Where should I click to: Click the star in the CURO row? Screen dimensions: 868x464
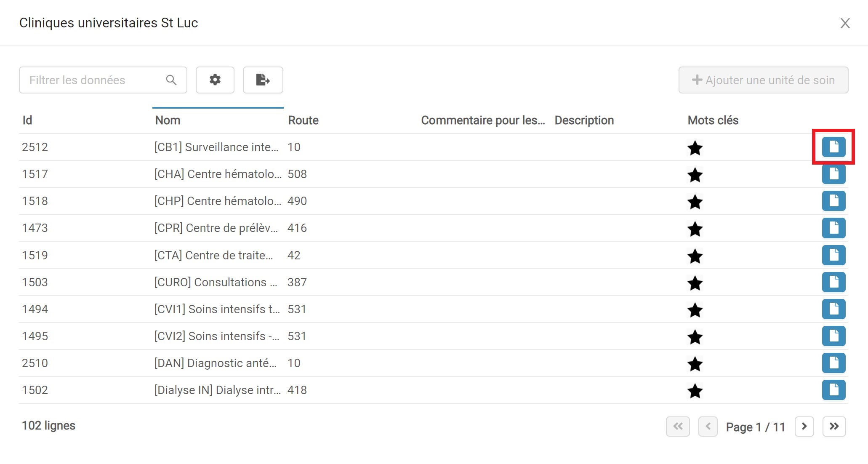click(695, 283)
